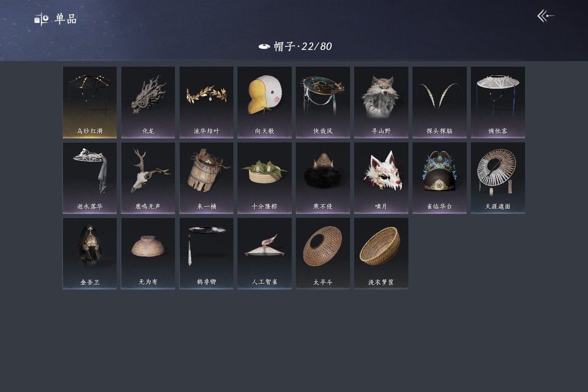
Task: Pick the 惆怅客 white veiled hat
Action: click(498, 102)
